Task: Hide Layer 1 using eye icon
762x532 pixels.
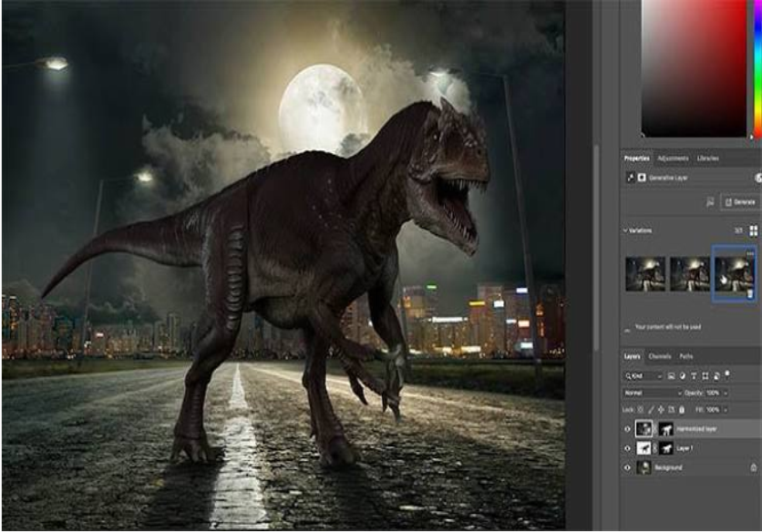Action: coord(627,448)
